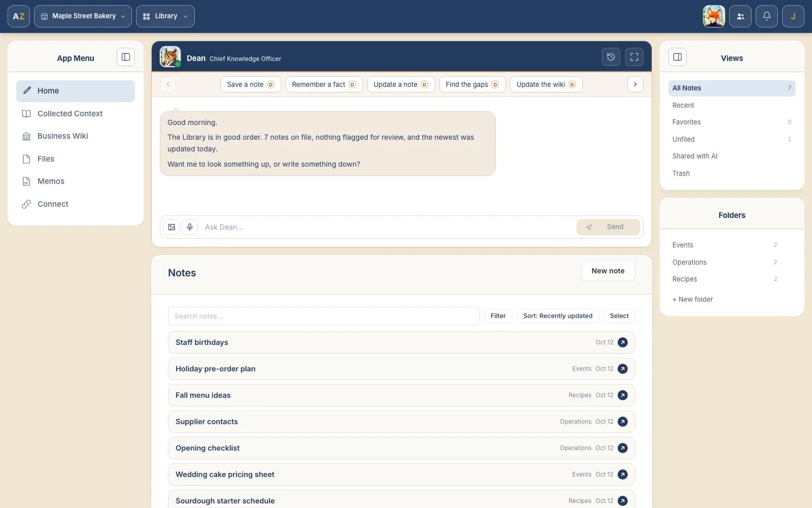Open the Fall menu ideas arrow

(x=623, y=395)
